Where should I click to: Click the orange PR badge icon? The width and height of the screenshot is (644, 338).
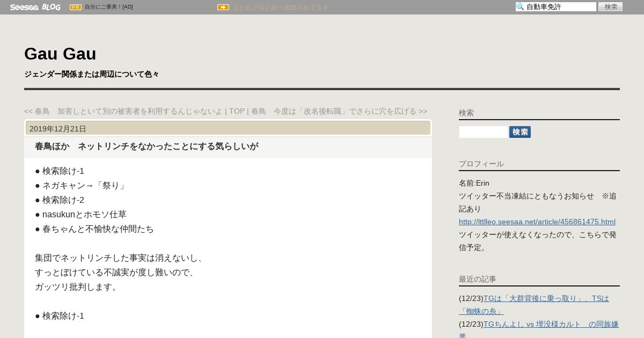tap(76, 7)
